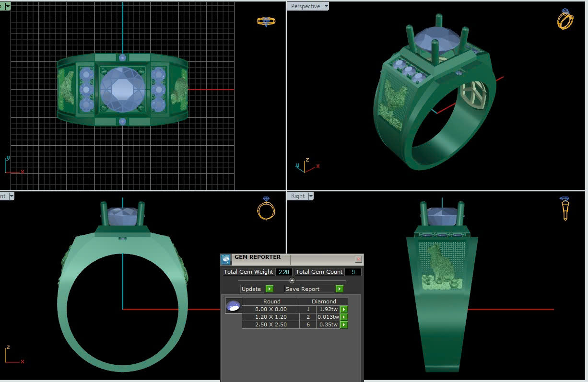Viewport: 588px width, 382px height.
Task: Select the Perspective viewport title tab
Action: [305, 6]
